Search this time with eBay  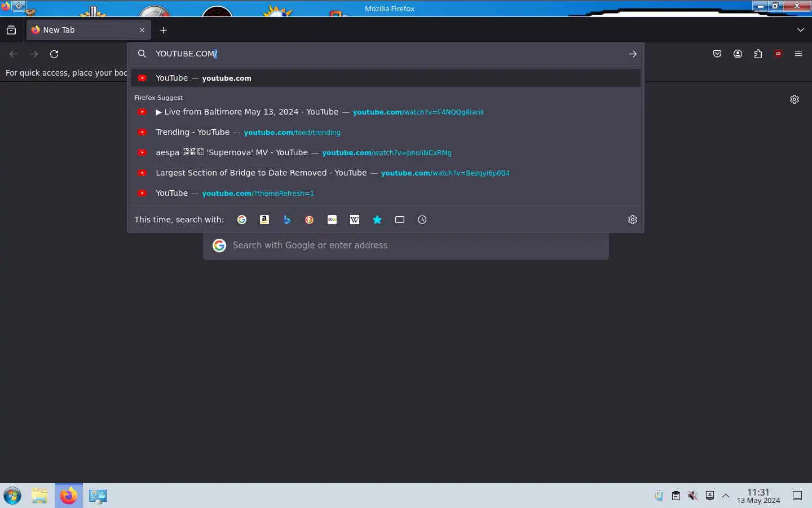coord(332,220)
